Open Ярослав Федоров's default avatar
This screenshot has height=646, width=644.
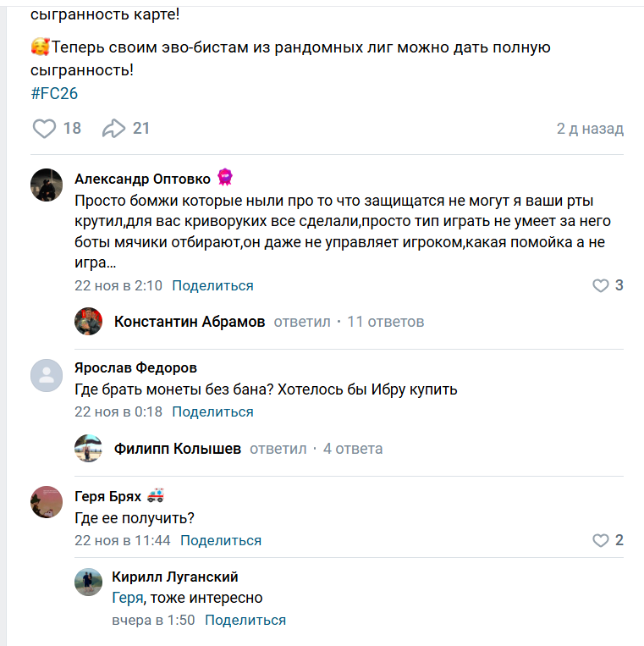click(x=47, y=375)
